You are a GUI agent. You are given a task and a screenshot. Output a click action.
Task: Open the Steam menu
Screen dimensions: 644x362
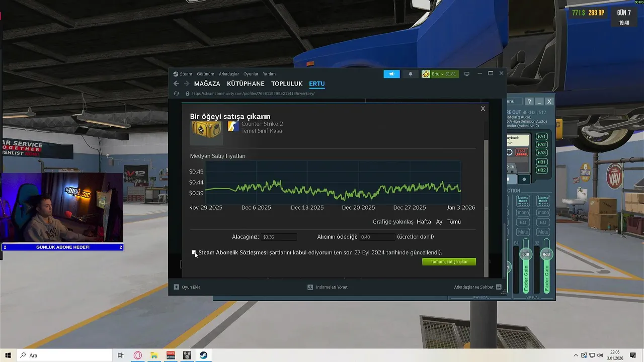[x=186, y=74]
